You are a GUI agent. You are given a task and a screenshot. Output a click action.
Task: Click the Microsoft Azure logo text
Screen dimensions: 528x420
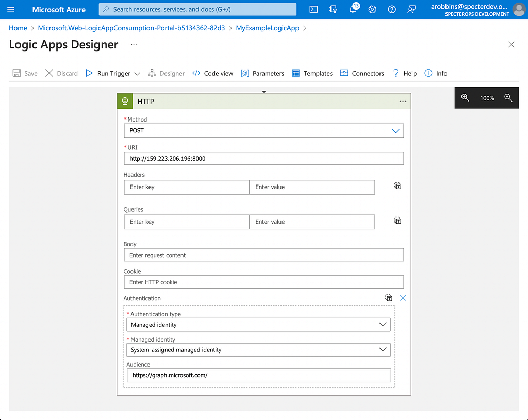(59, 10)
